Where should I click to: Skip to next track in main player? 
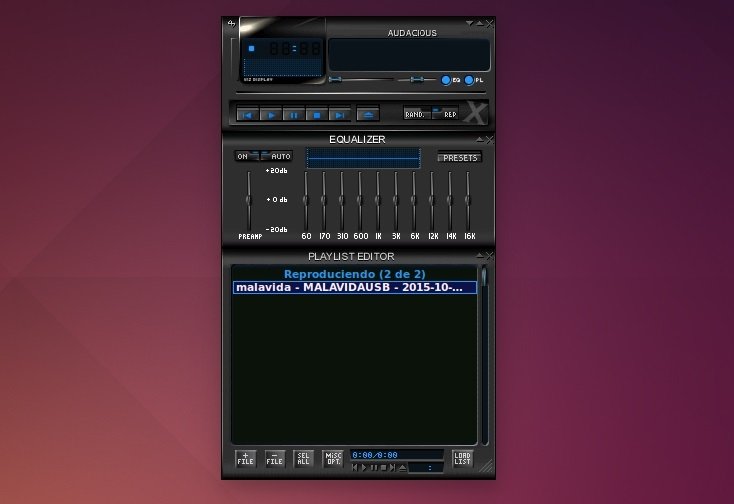tap(340, 115)
